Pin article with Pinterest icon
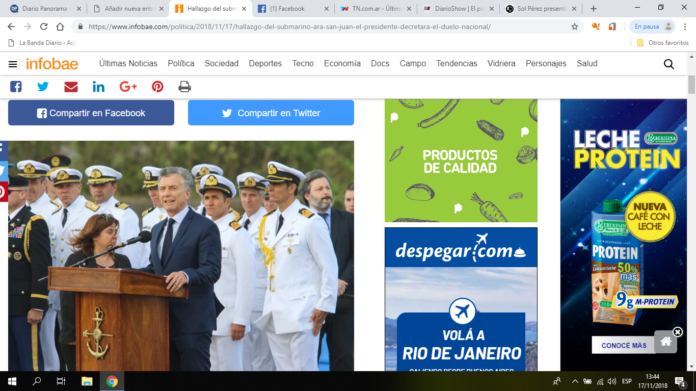696x391 pixels. [158, 87]
